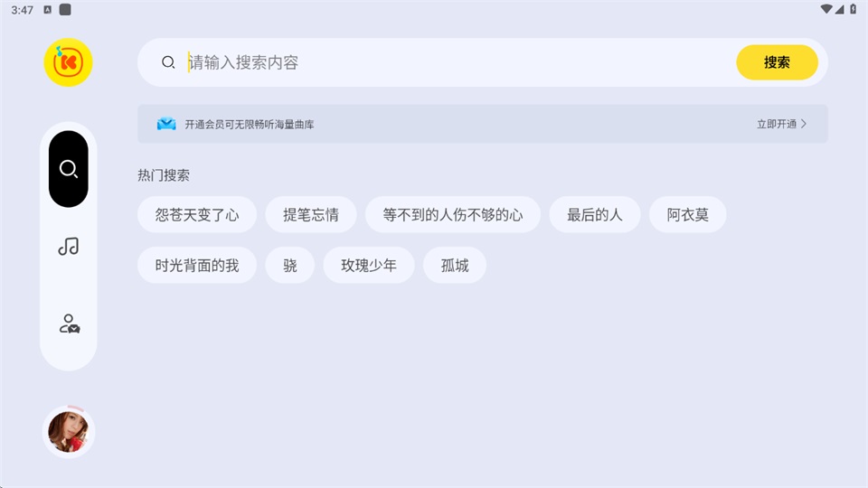This screenshot has height=488, width=868.
Task: Open the 立即开通 membership link
Action: (x=777, y=124)
